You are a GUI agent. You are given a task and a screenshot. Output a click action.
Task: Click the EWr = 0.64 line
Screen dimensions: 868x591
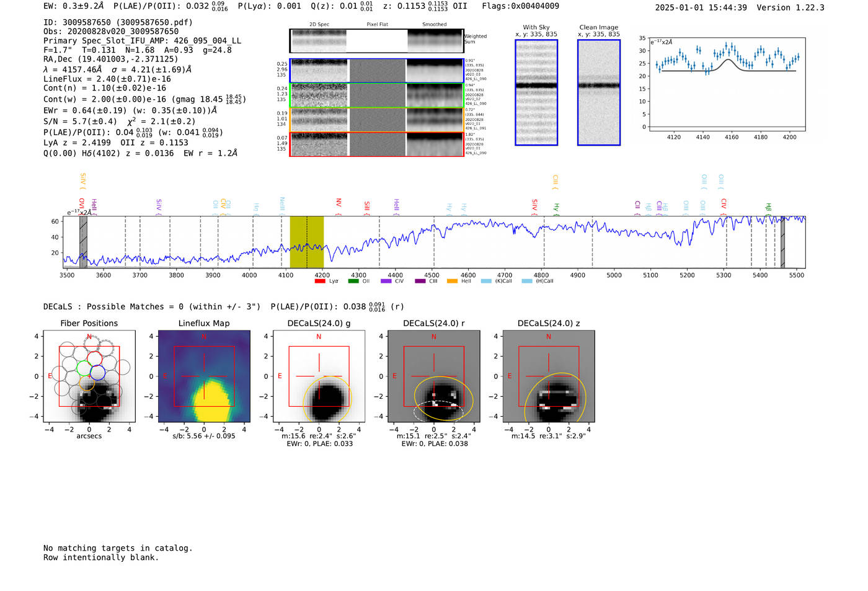coord(130,110)
